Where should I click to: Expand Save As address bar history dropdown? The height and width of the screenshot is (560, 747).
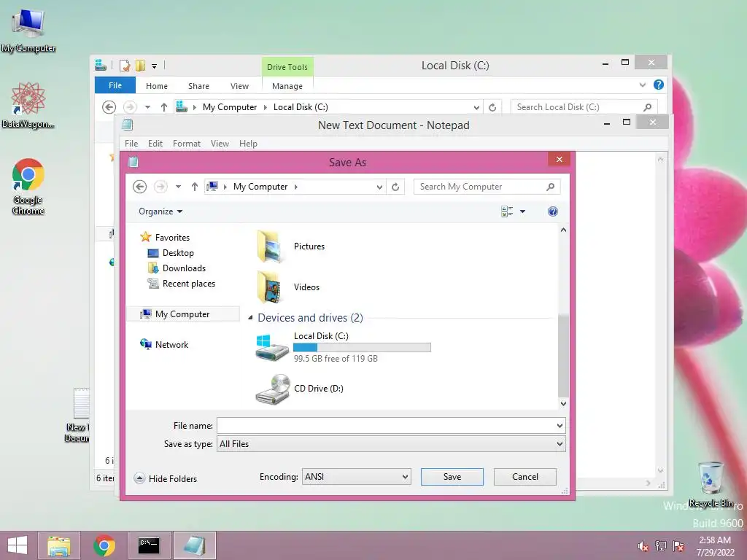379,187
